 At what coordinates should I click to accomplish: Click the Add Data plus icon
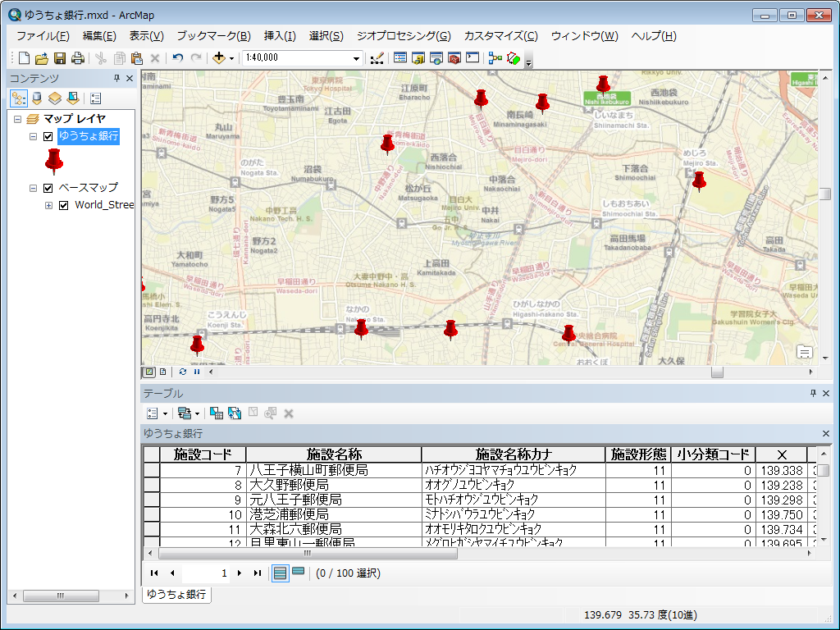[218, 58]
